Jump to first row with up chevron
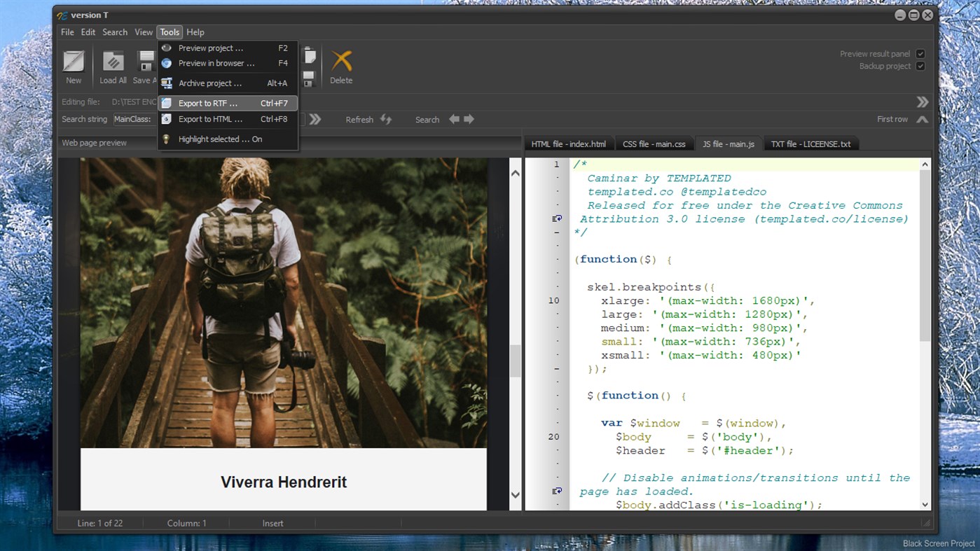 [x=922, y=120]
